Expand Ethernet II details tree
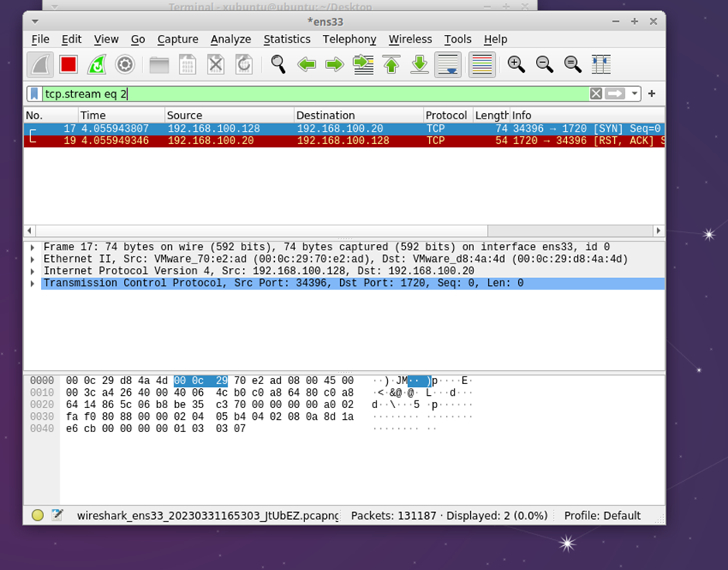 pyautogui.click(x=33, y=259)
